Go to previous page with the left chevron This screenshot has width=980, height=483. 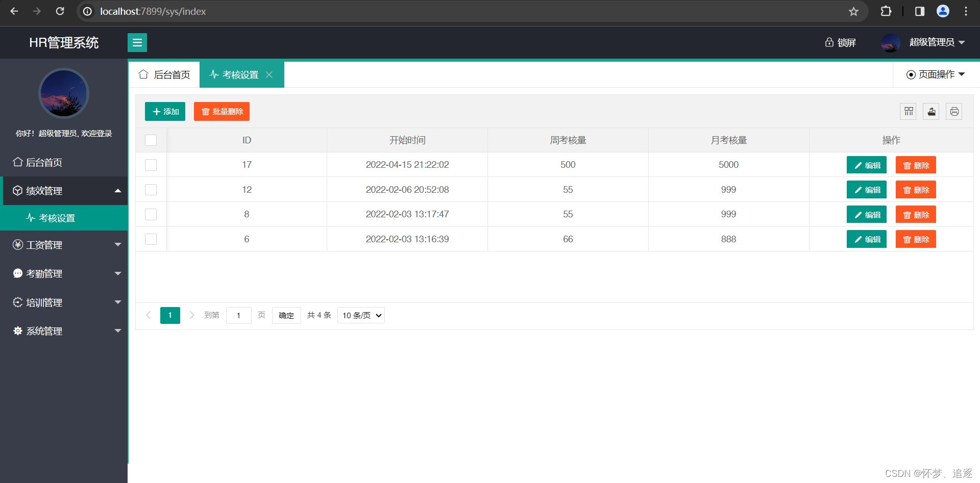click(149, 315)
